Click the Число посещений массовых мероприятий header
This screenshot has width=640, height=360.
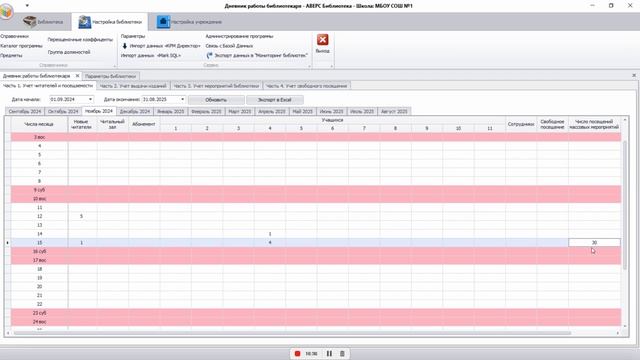pyautogui.click(x=594, y=124)
